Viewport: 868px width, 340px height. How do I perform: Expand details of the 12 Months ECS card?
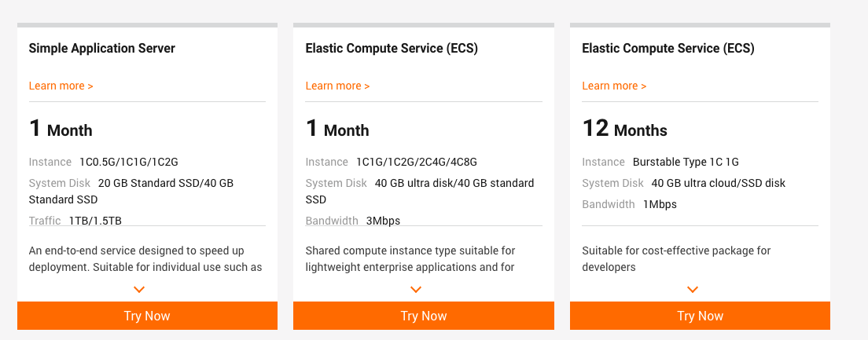click(x=693, y=290)
